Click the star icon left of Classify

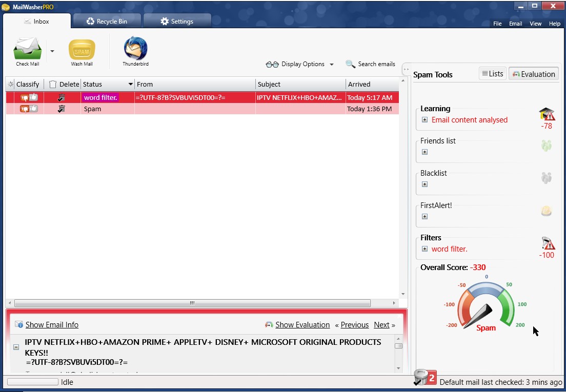pos(10,84)
